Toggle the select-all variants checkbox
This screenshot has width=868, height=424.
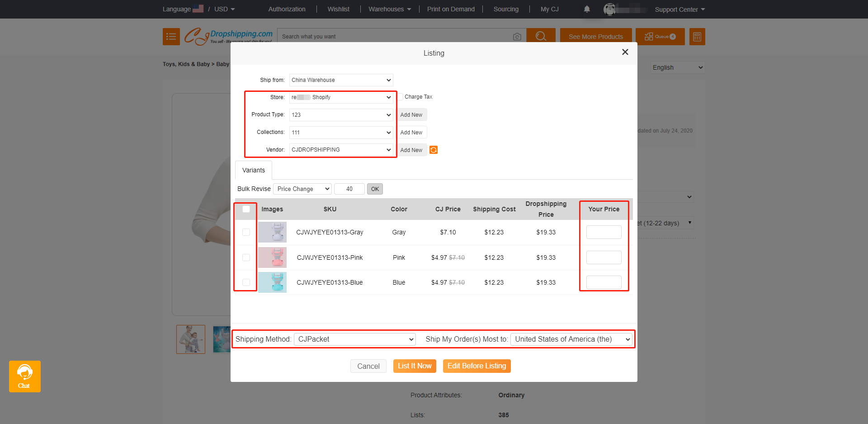246,209
